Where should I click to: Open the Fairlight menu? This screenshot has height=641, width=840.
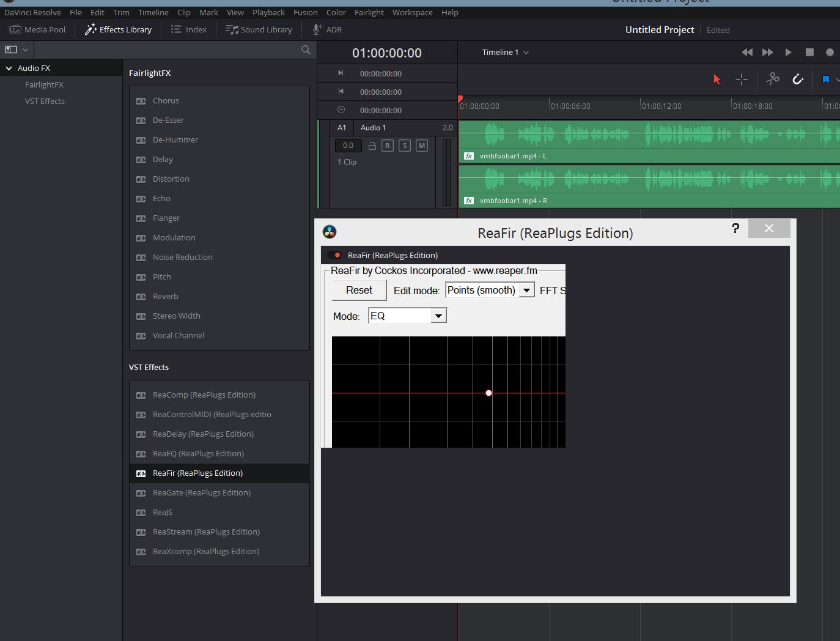coord(369,12)
